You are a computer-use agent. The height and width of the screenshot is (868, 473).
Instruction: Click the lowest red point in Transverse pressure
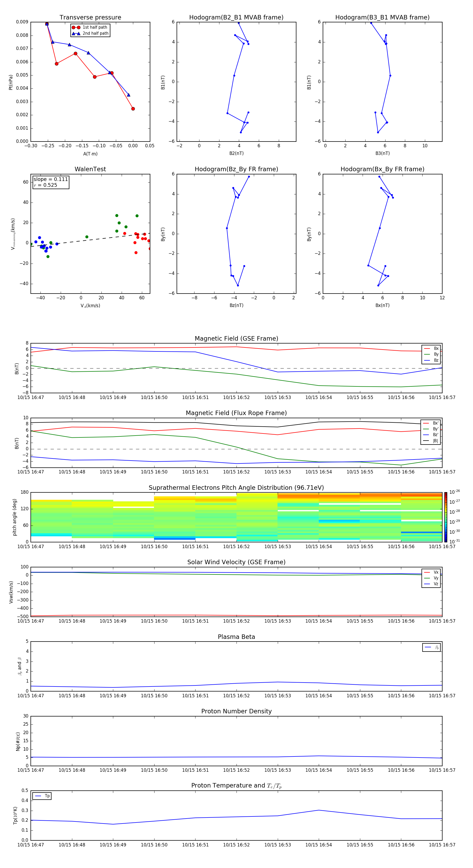pyautogui.click(x=133, y=109)
